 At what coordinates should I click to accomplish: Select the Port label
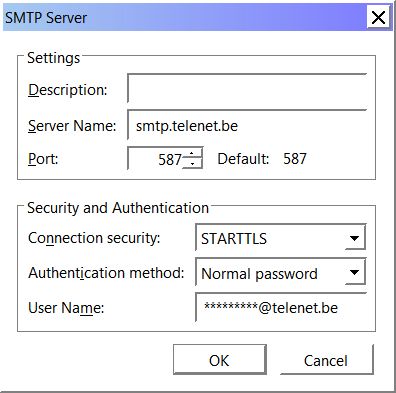click(43, 159)
